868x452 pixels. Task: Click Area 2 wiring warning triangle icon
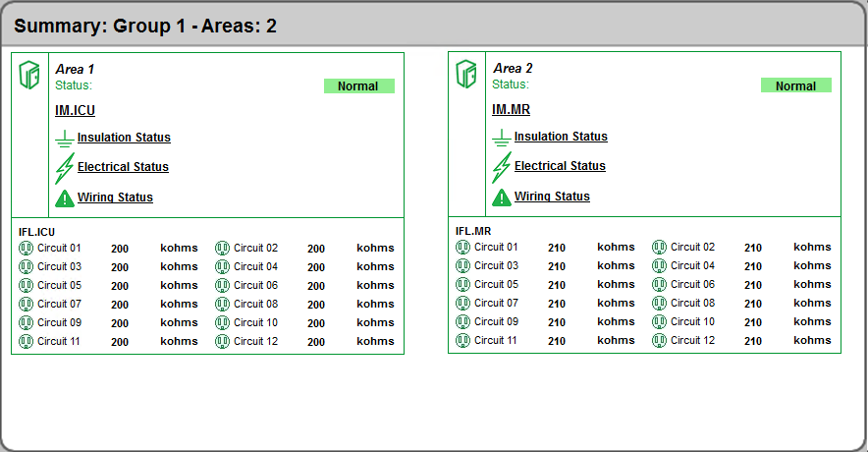502,197
